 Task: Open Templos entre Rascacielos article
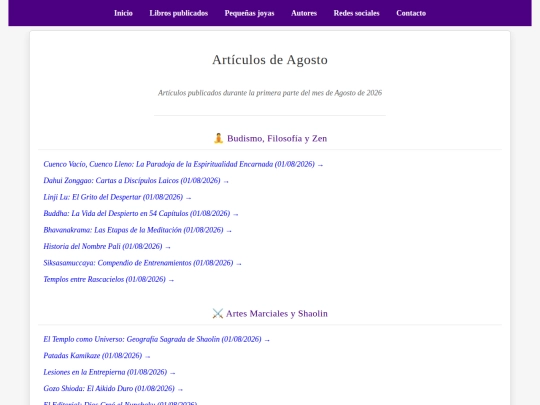(x=109, y=279)
